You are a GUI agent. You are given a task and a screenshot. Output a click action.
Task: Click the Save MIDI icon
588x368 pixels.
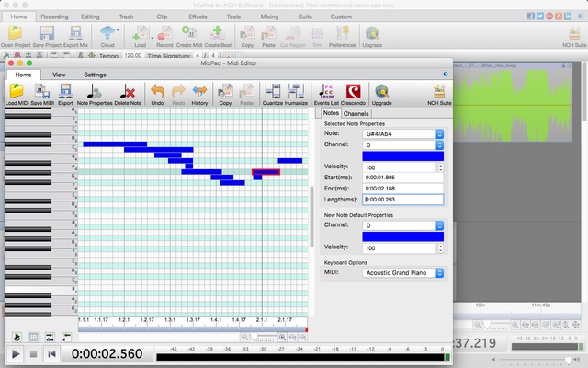tap(42, 94)
